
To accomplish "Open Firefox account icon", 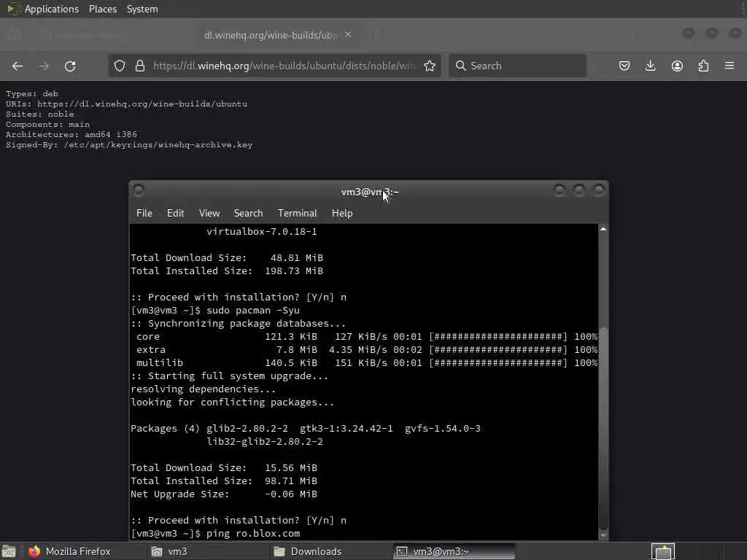I will (x=677, y=66).
